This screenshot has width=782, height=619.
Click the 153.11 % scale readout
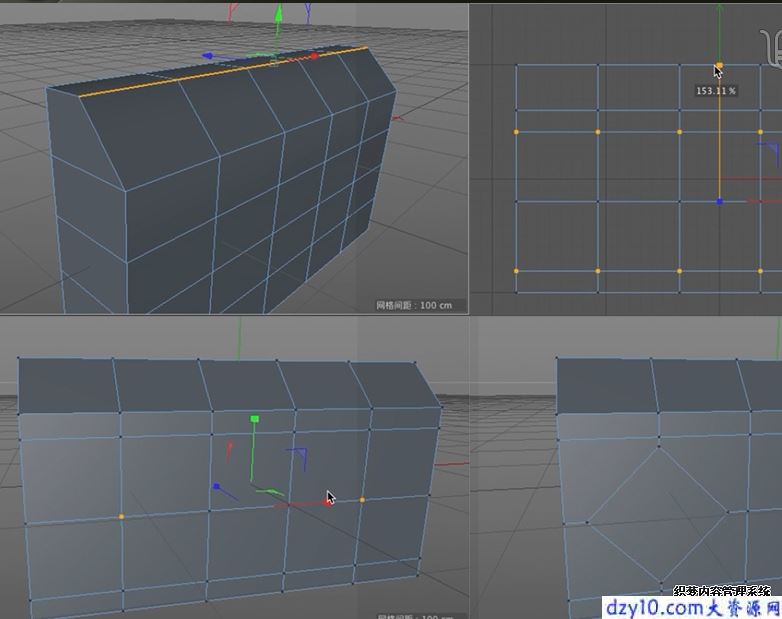[x=716, y=91]
